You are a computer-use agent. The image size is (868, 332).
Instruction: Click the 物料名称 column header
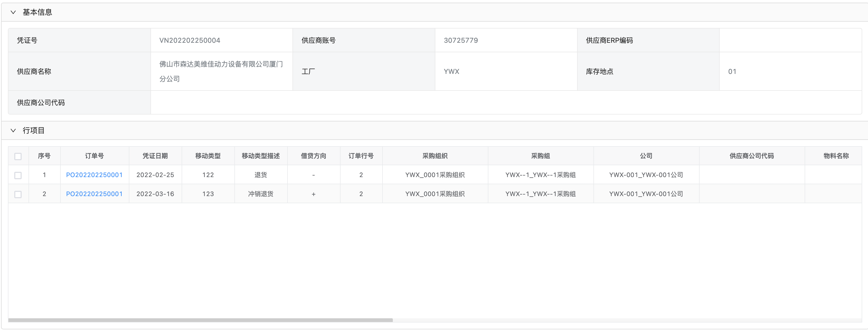pos(836,156)
